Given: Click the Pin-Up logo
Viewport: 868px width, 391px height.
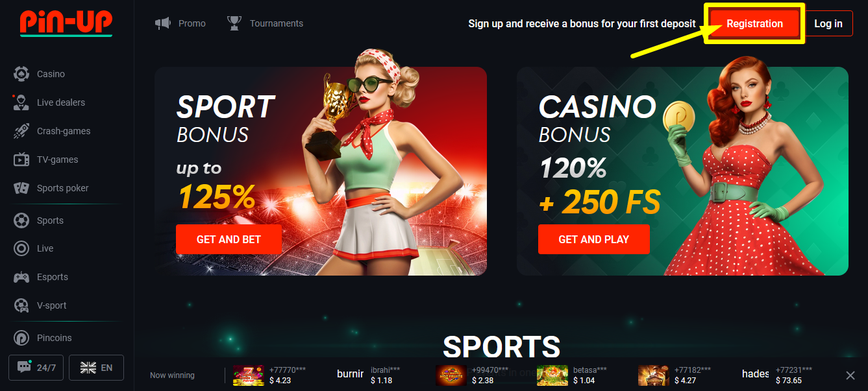Looking at the screenshot, I should (66, 23).
